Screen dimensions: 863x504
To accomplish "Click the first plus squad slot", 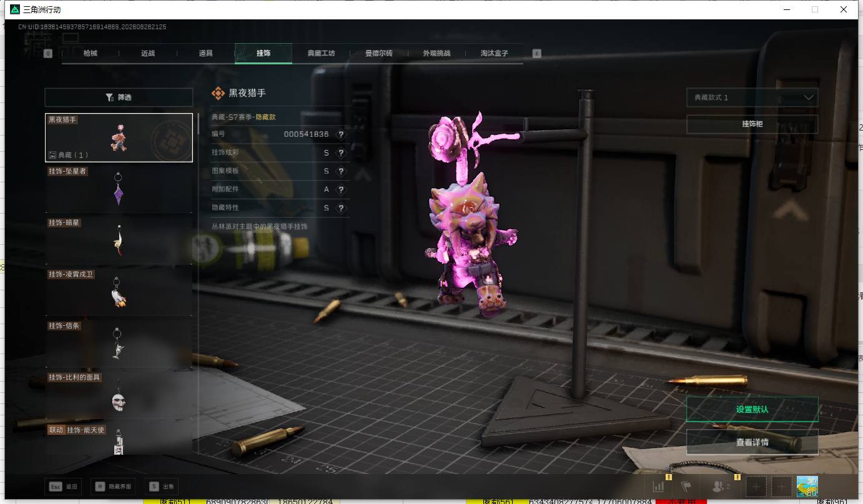I will [x=756, y=487].
